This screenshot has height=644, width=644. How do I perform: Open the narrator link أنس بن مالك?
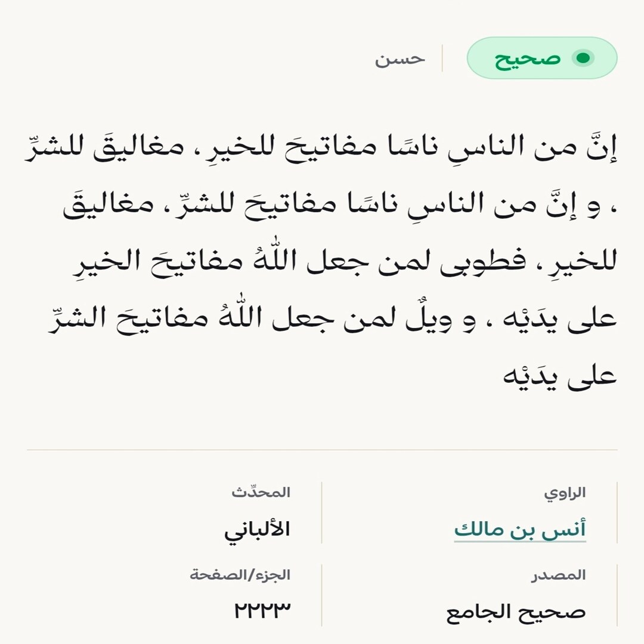click(520, 530)
